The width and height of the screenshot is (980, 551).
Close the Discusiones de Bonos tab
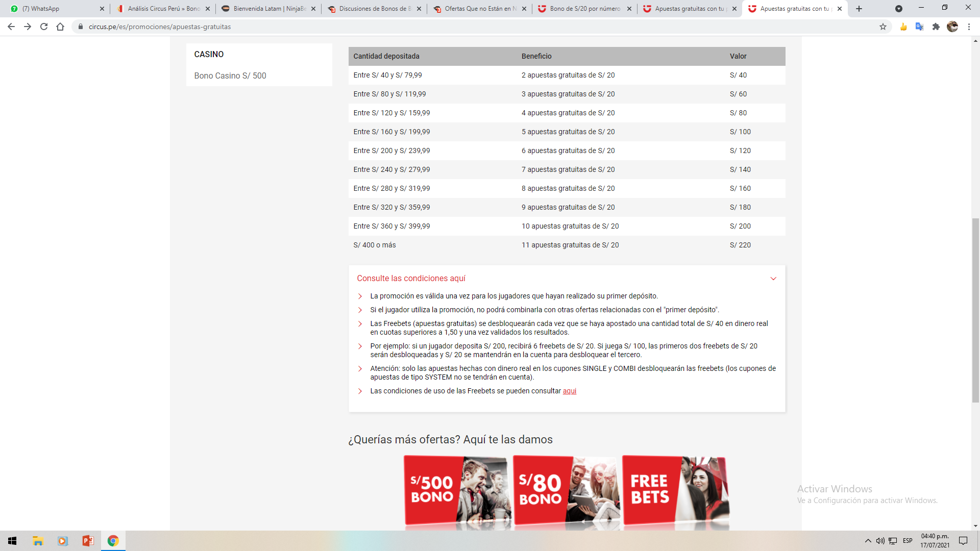(x=419, y=9)
